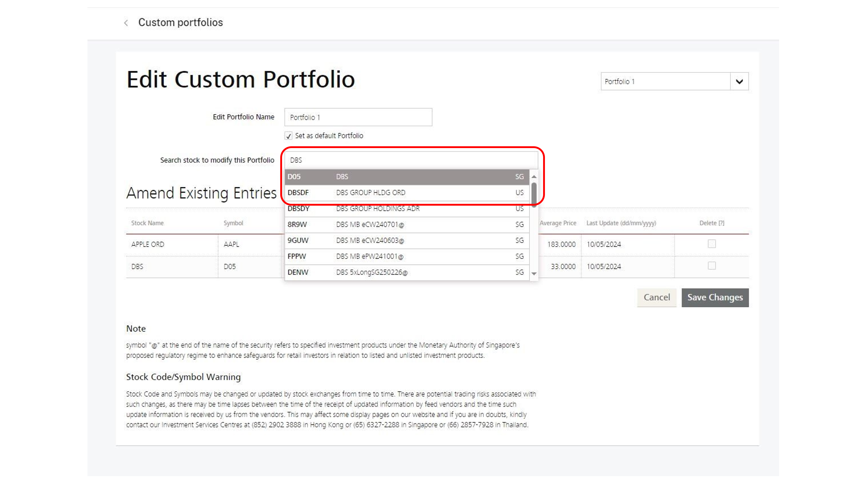
Task: Select DBSDF DBS GROUP HLDG ORD suggestion
Action: [407, 193]
